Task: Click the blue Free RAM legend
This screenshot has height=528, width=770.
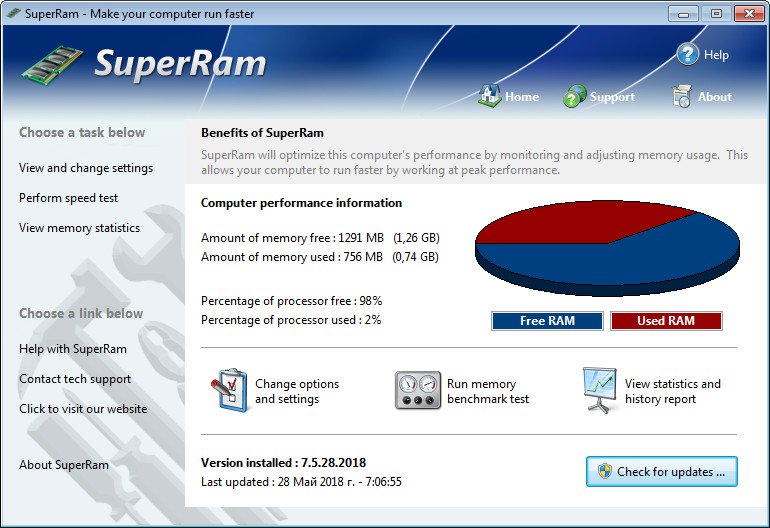Action: tap(547, 321)
